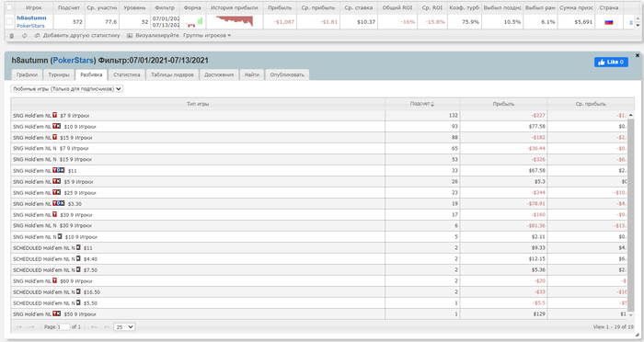Tick the select-all checkbox in the player grid header
The height and width of the screenshot is (342, 644).
[x=9, y=7]
